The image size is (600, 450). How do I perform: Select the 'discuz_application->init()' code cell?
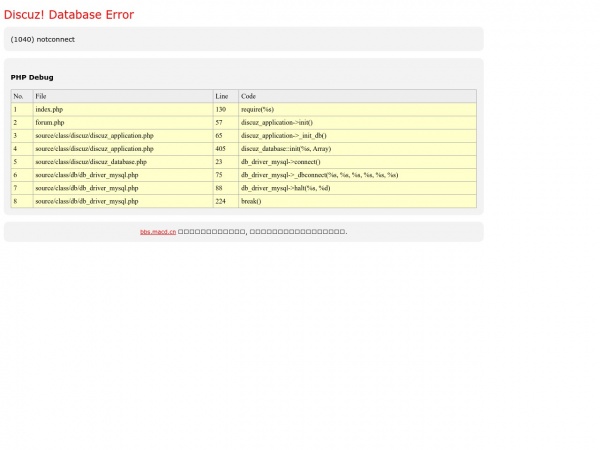point(357,122)
